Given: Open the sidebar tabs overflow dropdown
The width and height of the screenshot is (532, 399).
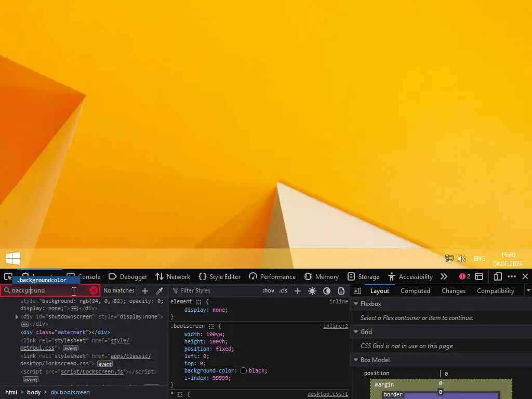Looking at the screenshot, I should [x=528, y=291].
